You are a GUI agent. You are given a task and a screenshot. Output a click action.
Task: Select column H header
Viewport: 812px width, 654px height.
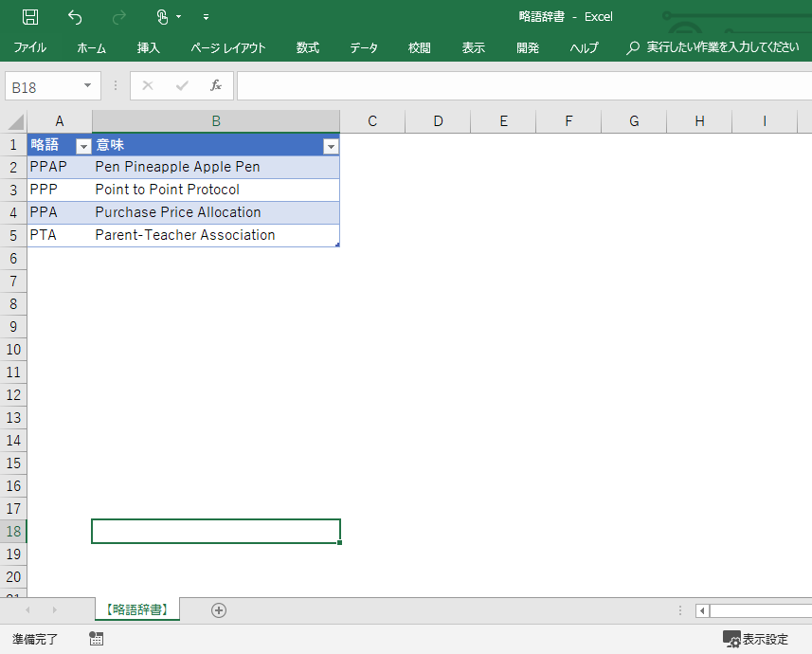tap(699, 121)
